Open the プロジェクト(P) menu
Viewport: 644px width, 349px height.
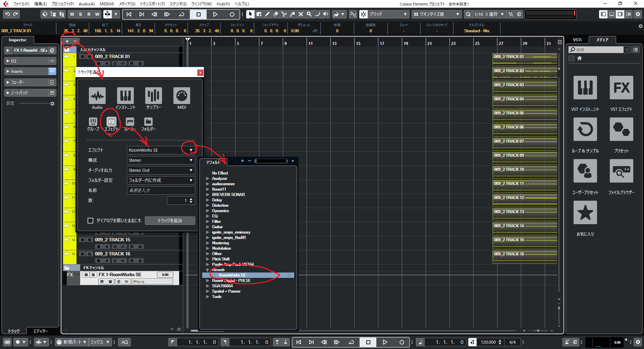pyautogui.click(x=63, y=4)
